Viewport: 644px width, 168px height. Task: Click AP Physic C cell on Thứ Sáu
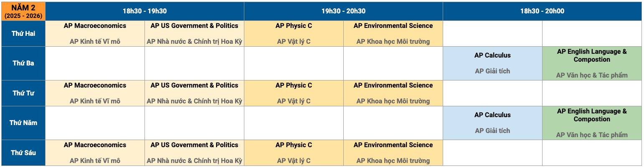(294, 153)
